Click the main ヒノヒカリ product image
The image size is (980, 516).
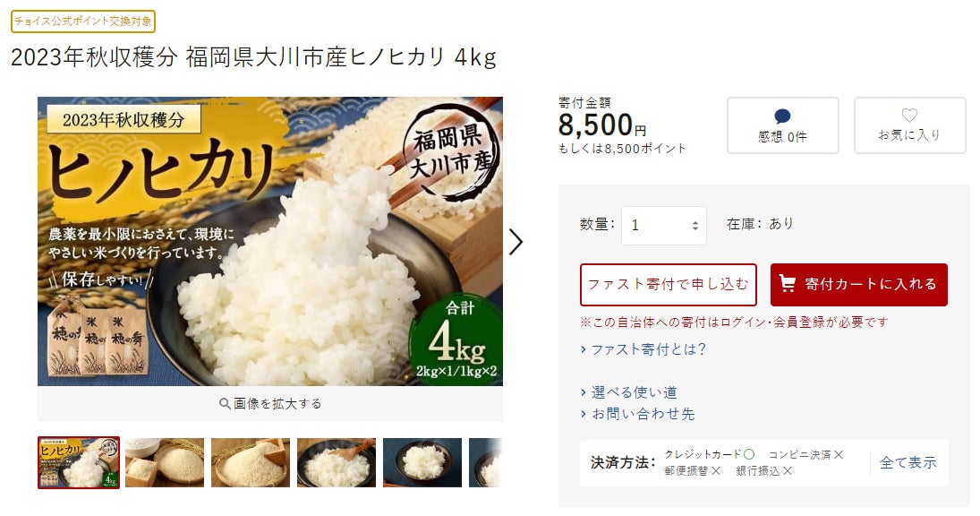270,241
